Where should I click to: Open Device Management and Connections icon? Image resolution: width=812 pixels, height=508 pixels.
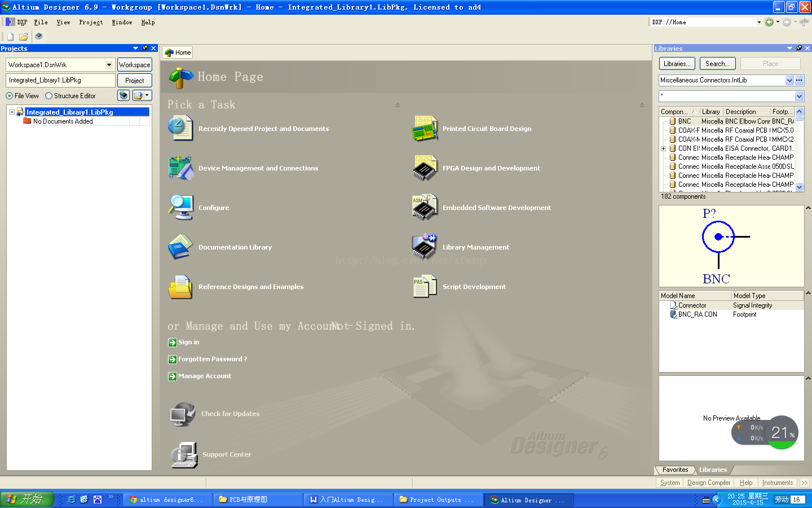tap(180, 168)
